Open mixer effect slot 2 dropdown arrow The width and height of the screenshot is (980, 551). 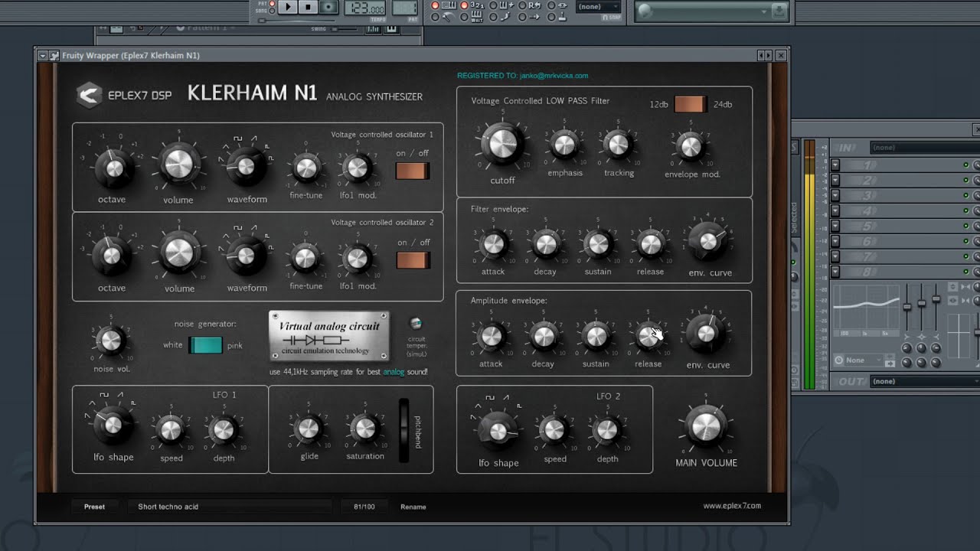[835, 181]
